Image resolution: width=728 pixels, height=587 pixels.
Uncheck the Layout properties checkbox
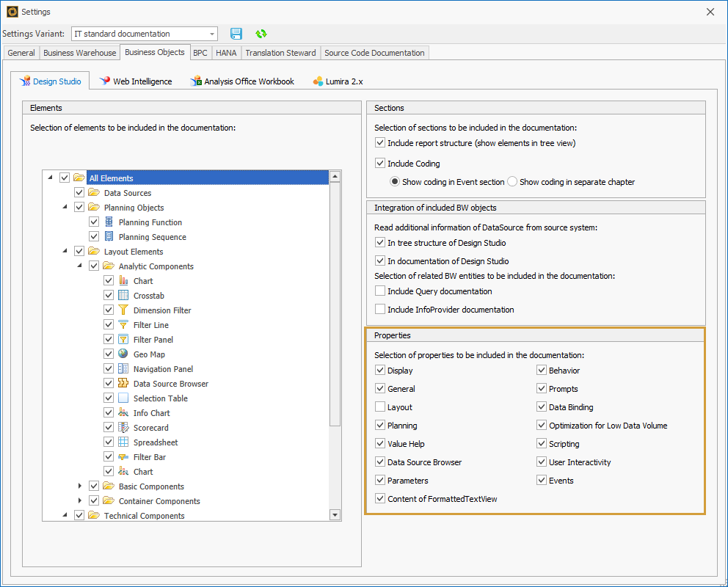pyautogui.click(x=379, y=406)
